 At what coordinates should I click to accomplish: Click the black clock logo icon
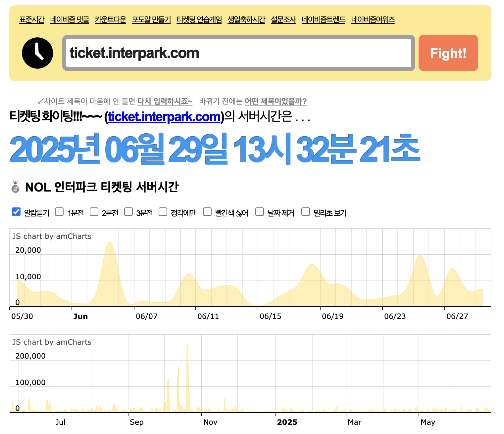pos(37,53)
